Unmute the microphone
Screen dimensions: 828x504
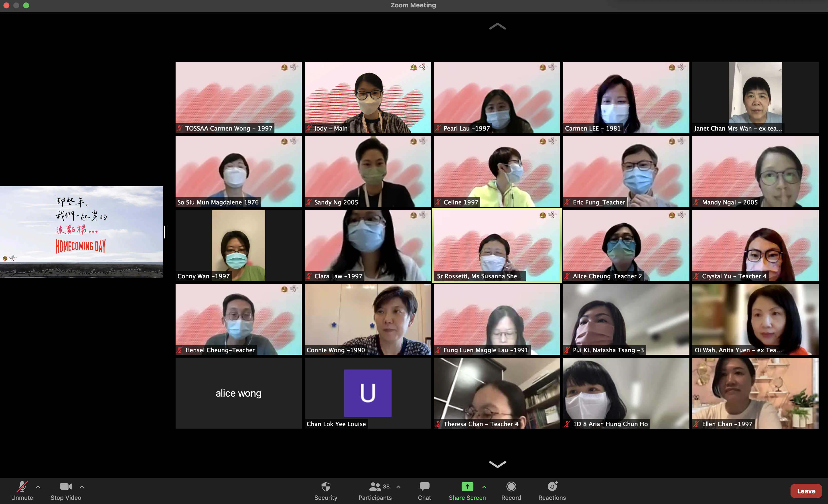click(22, 487)
